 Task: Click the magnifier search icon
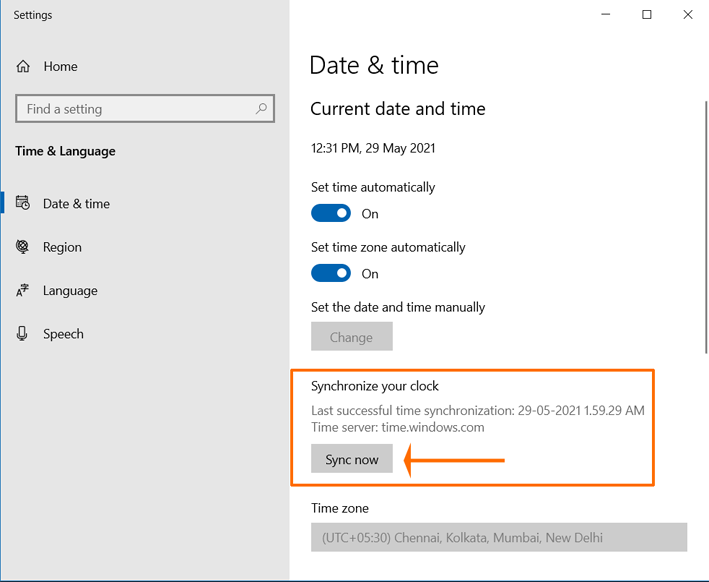click(261, 109)
